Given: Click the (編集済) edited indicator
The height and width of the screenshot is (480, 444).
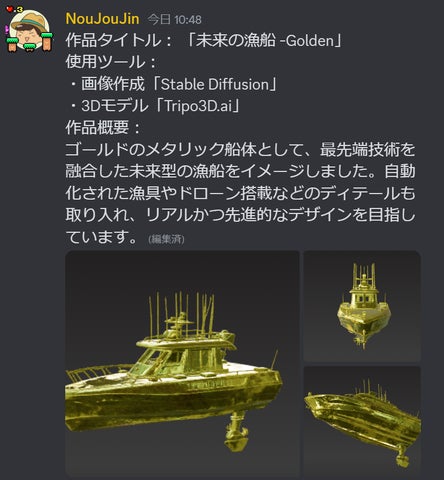Looking at the screenshot, I should point(166,239).
